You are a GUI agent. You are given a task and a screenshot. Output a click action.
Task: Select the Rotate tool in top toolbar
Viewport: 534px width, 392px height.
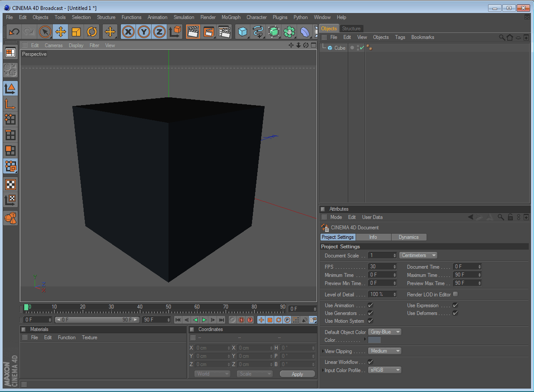coord(92,32)
